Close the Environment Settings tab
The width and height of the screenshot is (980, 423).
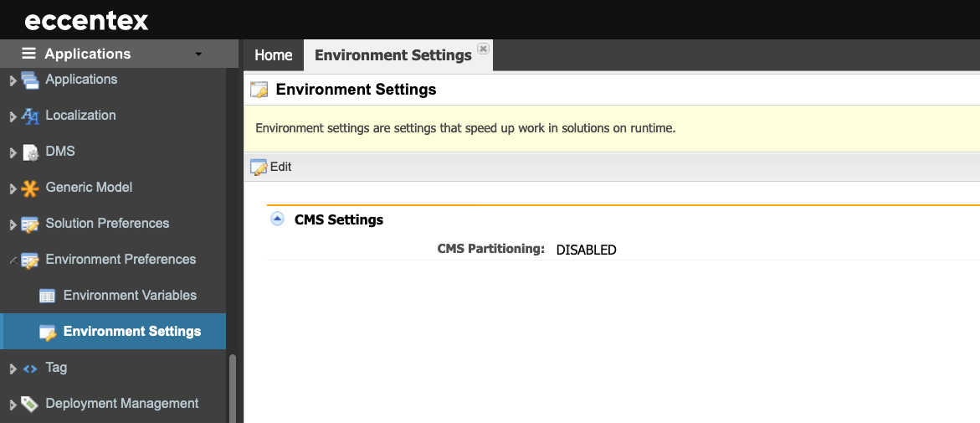[483, 49]
